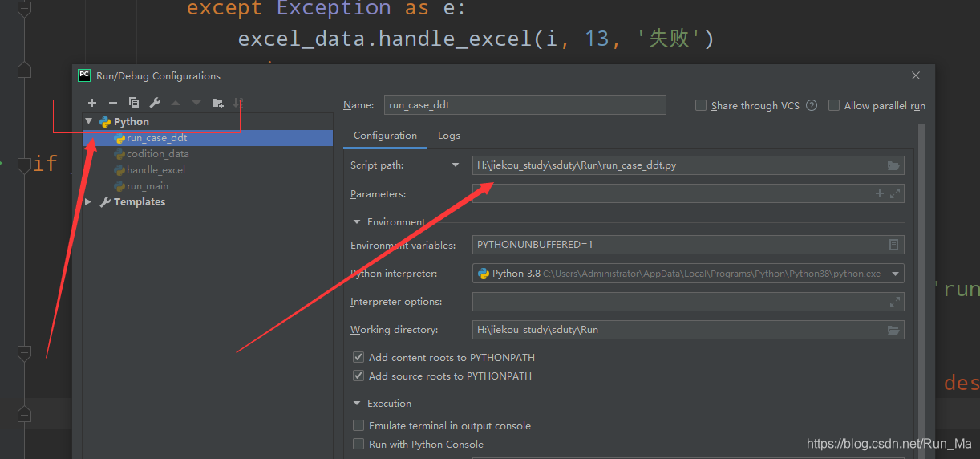Click the PyCharm logo in dialog title
This screenshot has width=980, height=459.
point(84,75)
